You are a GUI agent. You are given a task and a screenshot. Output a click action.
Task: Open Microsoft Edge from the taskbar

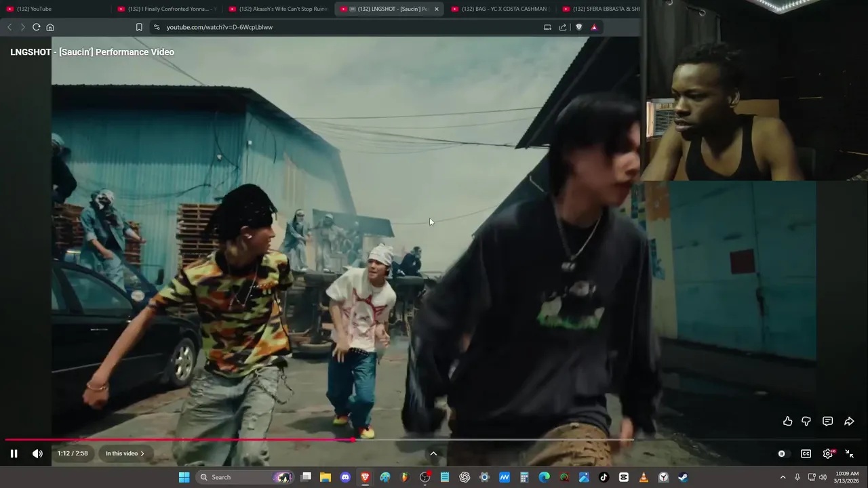tap(544, 477)
